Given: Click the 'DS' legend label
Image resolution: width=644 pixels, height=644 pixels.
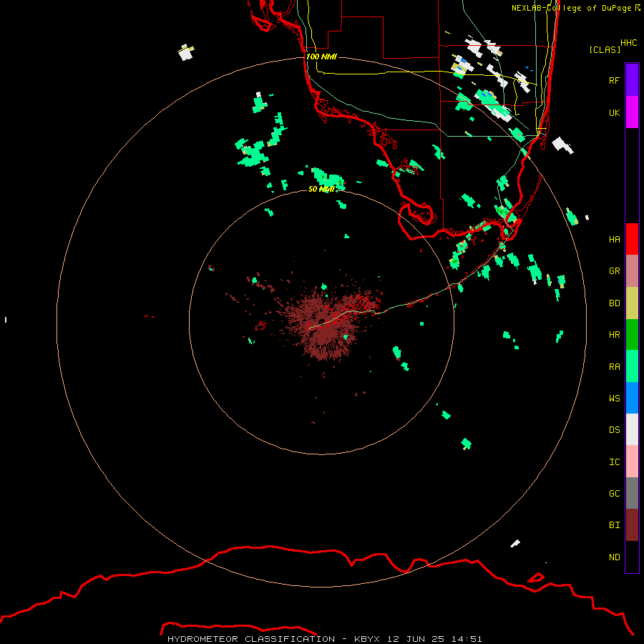Looking at the screenshot, I should (x=614, y=429).
